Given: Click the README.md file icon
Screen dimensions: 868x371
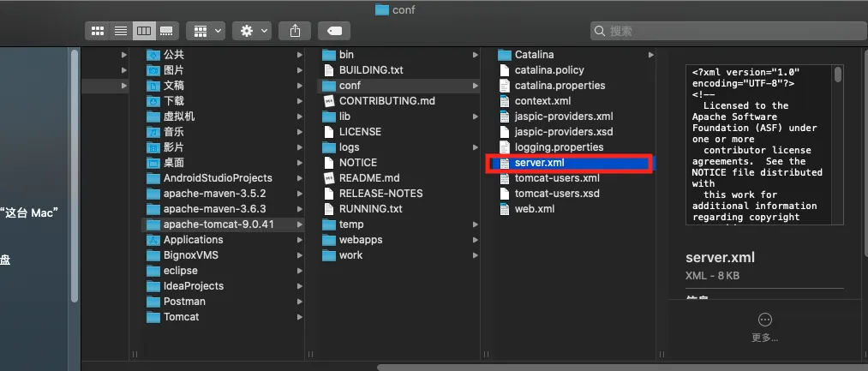Looking at the screenshot, I should pos(329,178).
